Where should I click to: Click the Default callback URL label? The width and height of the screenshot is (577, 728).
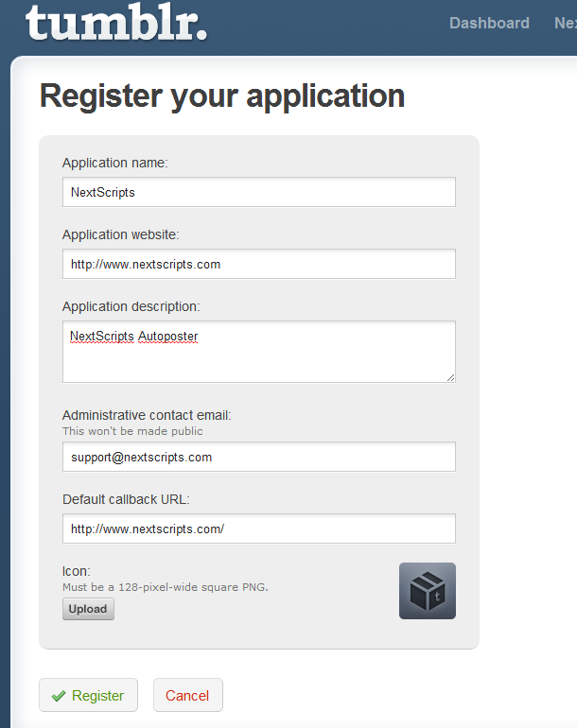[126, 499]
